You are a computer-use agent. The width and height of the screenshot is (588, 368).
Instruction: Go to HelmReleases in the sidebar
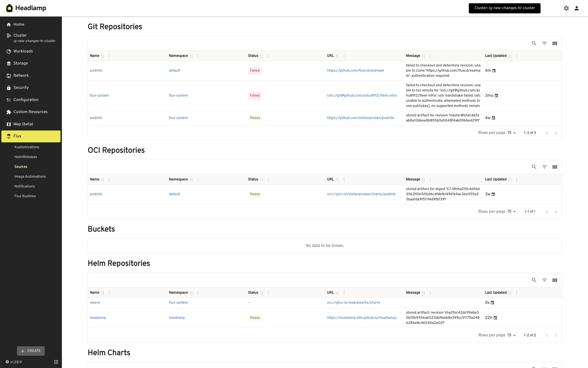pyautogui.click(x=26, y=157)
